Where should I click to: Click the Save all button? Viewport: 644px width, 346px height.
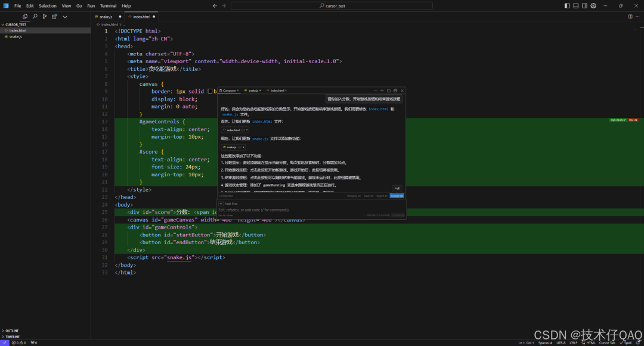click(369, 196)
